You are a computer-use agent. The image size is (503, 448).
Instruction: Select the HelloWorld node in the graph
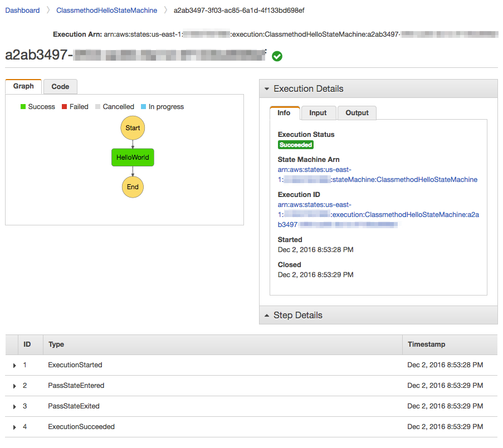[x=133, y=157]
